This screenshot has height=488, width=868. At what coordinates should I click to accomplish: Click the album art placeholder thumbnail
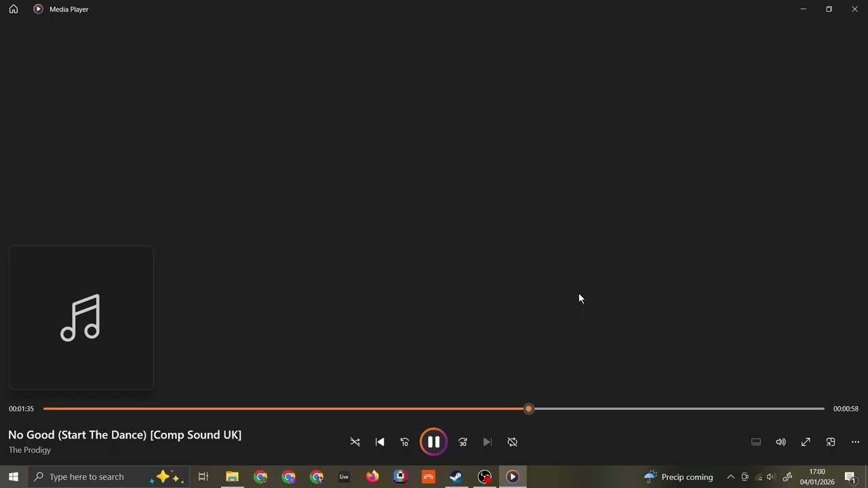(81, 318)
